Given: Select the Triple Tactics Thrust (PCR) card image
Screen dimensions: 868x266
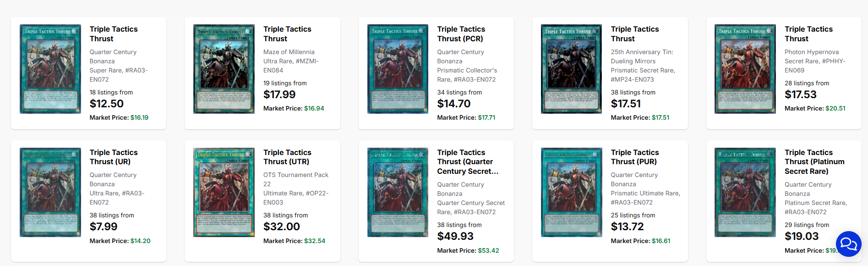Looking at the screenshot, I should (x=398, y=69).
